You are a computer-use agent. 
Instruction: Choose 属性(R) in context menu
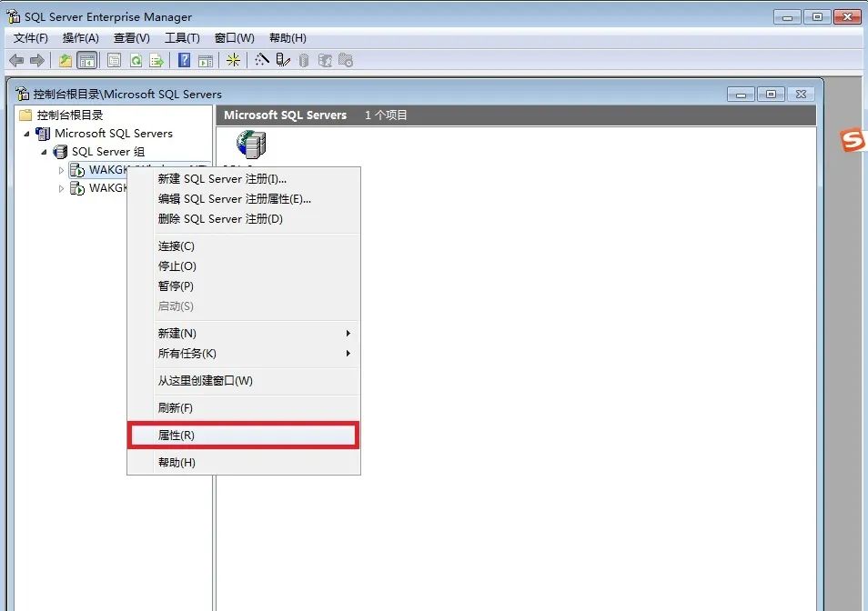click(244, 436)
